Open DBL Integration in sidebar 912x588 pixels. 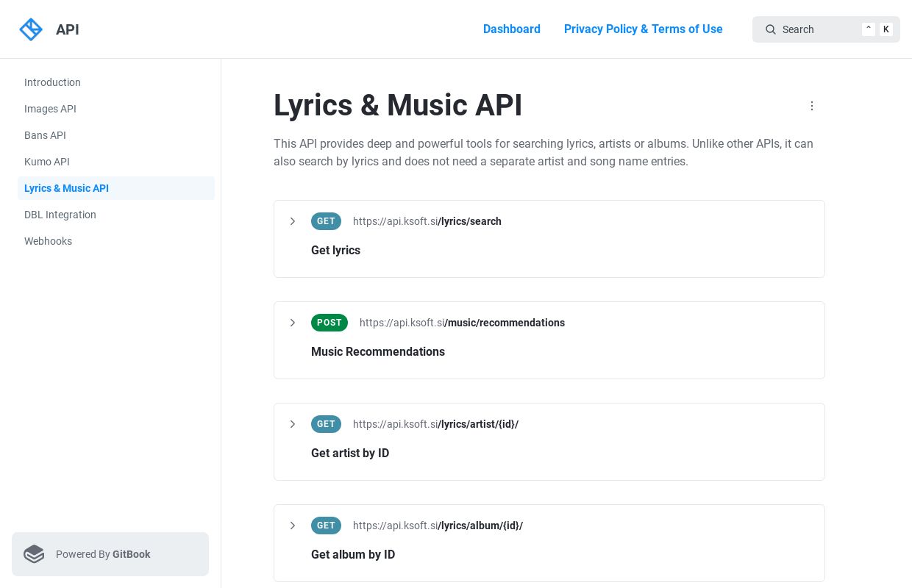coord(116,215)
